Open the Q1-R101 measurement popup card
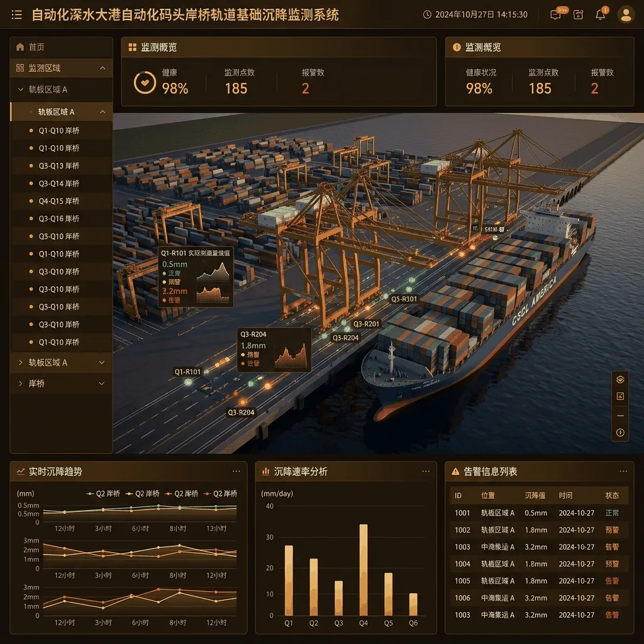 (196, 277)
